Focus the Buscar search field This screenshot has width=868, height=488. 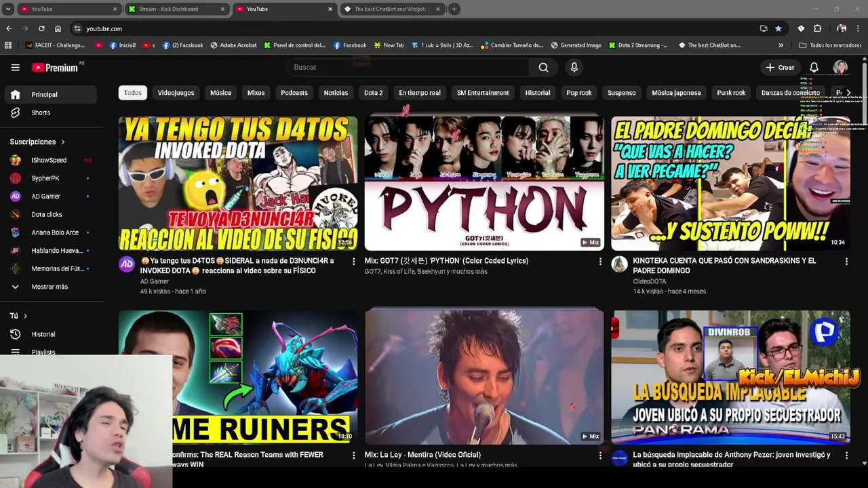(408, 67)
